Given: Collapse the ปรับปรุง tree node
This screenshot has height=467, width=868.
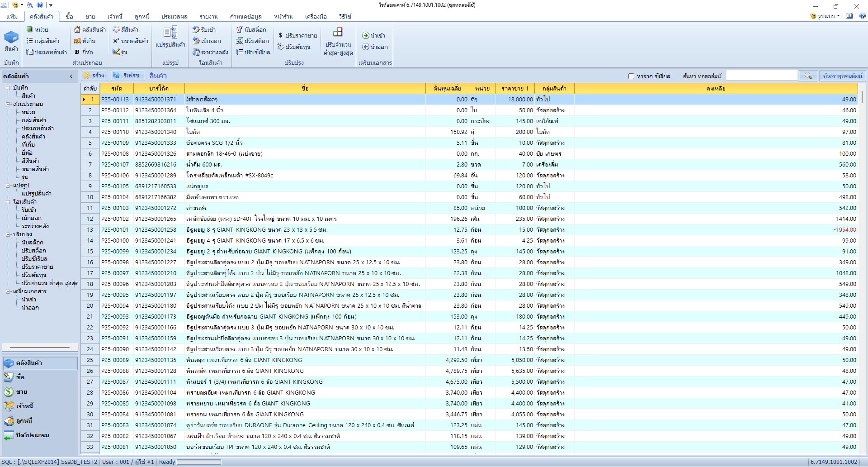Looking at the screenshot, I should [x=8, y=234].
